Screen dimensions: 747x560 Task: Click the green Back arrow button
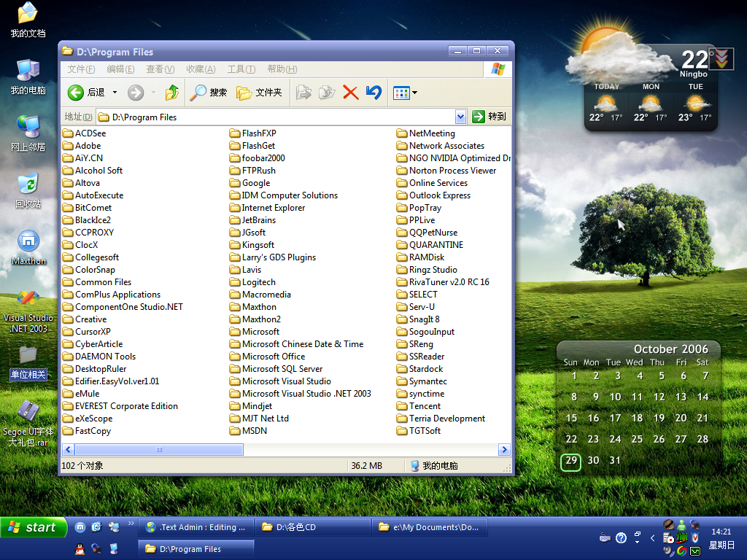[x=75, y=93]
